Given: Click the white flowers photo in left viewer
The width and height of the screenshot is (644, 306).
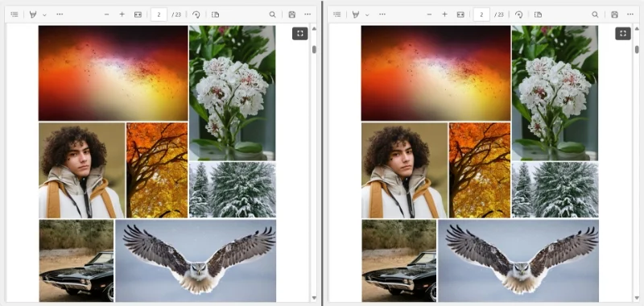Looking at the screenshot, I should (x=233, y=93).
